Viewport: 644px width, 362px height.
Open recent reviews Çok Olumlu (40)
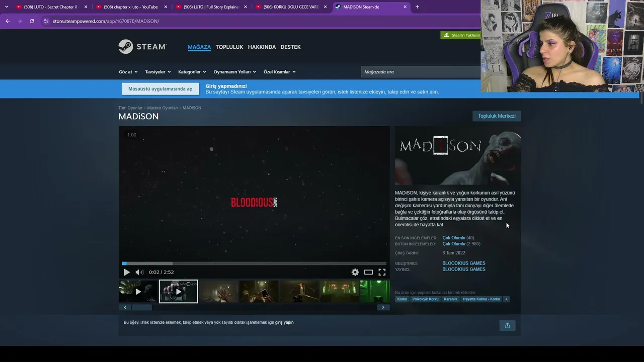pos(454,238)
